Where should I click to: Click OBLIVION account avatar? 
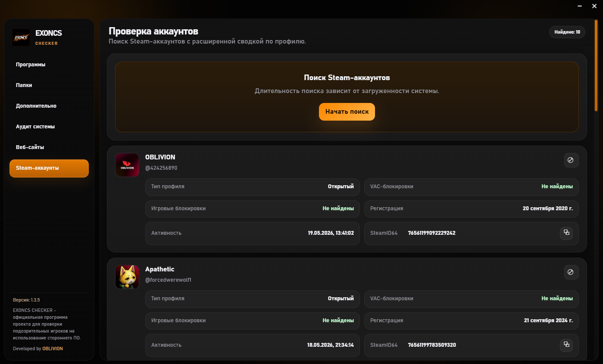click(127, 165)
